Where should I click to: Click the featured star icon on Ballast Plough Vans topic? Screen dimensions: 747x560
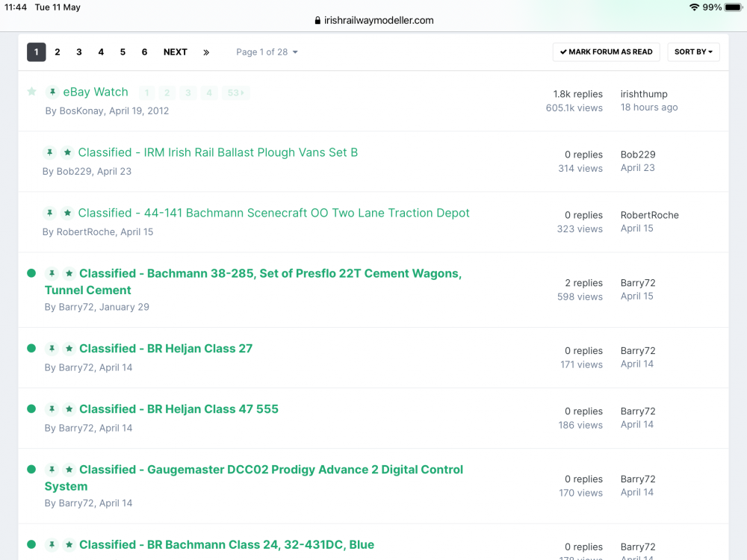pyautogui.click(x=67, y=153)
